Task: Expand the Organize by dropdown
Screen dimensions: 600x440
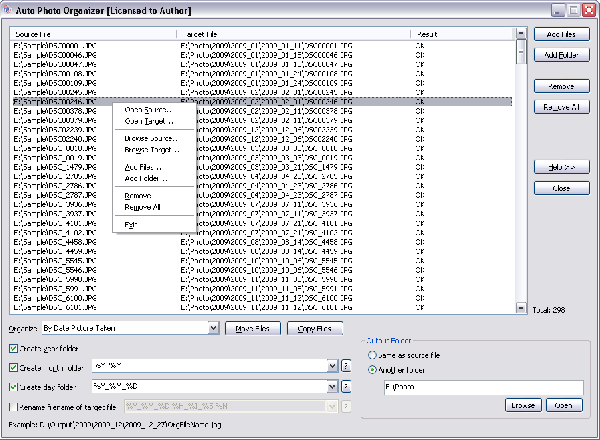Action: [214, 327]
